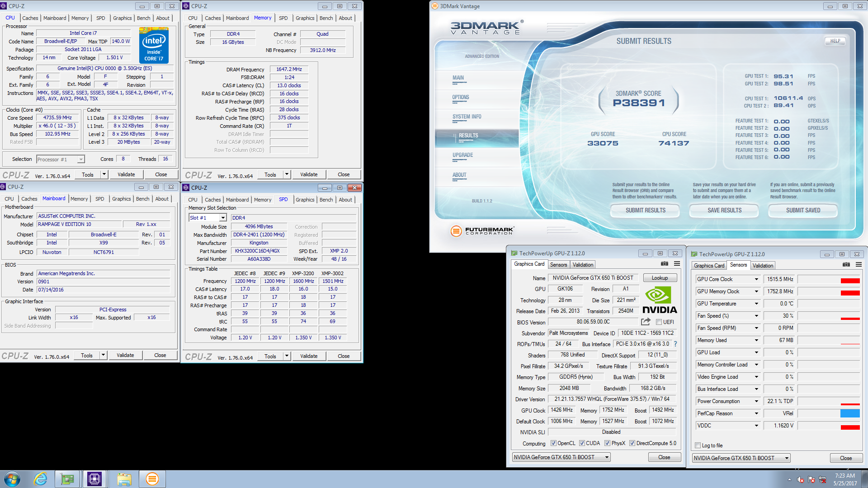Show hidden system tray icons arrow

pyautogui.click(x=789, y=480)
